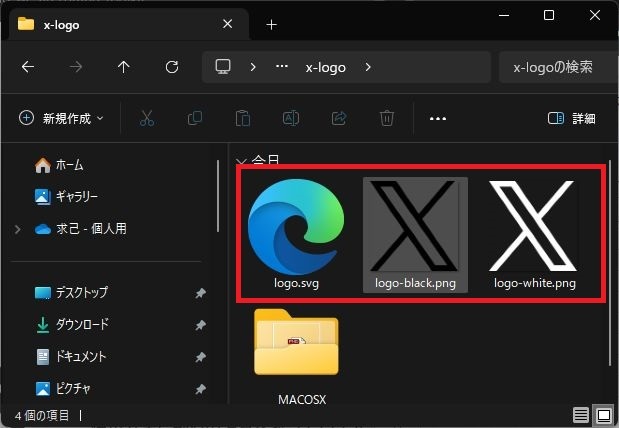This screenshot has width=619, height=428.
Task: Unpin デスクトップ via its pin icon
Action: click(201, 293)
